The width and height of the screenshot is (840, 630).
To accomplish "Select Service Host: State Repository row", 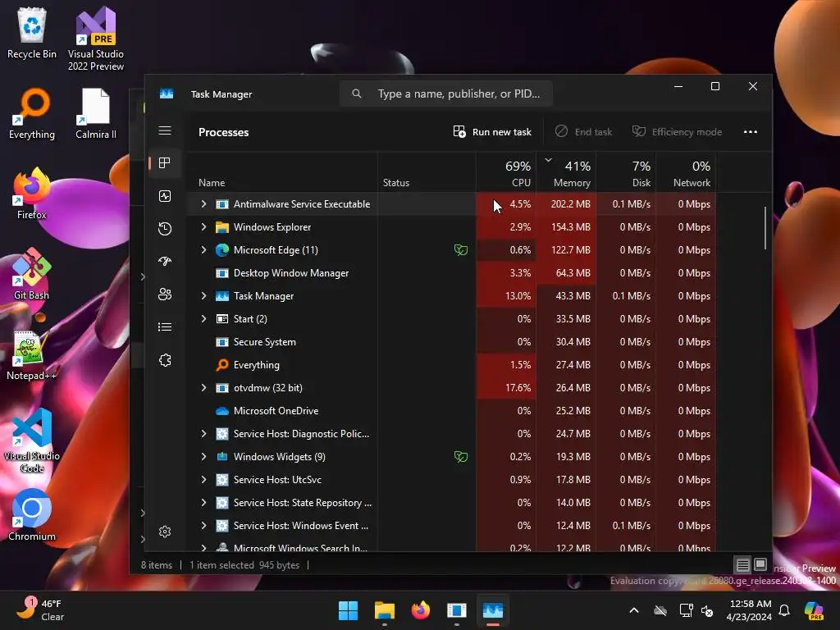I will tap(451, 503).
